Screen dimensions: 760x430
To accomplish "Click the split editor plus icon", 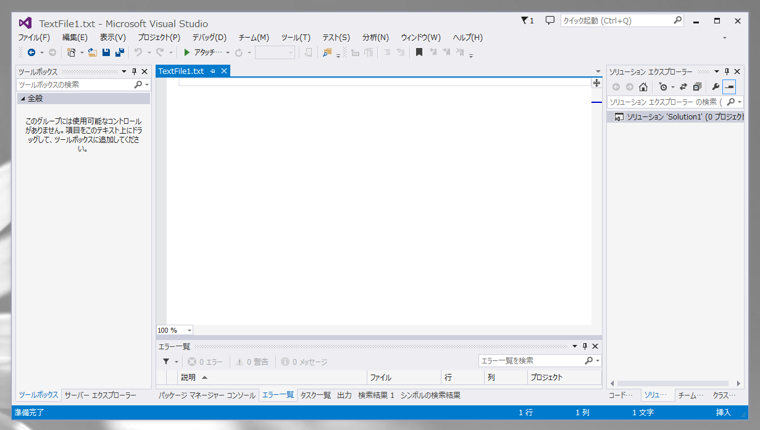I will pos(597,83).
